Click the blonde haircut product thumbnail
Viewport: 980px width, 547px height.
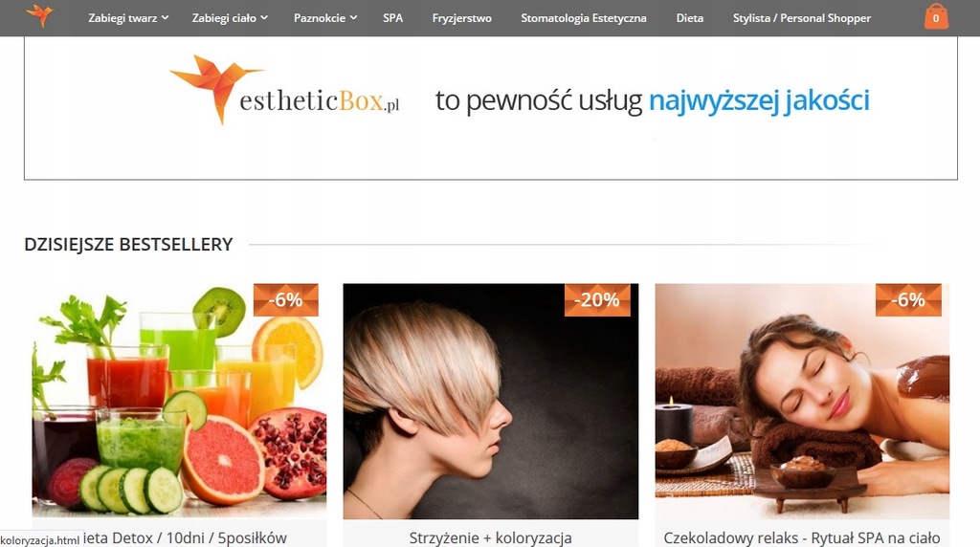(x=491, y=401)
